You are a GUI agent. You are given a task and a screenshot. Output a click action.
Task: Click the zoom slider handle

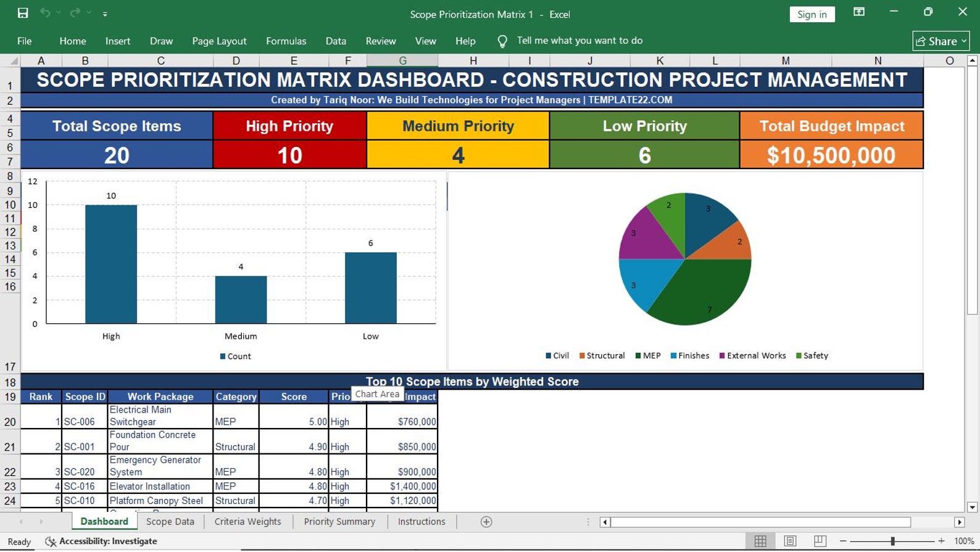pyautogui.click(x=892, y=541)
